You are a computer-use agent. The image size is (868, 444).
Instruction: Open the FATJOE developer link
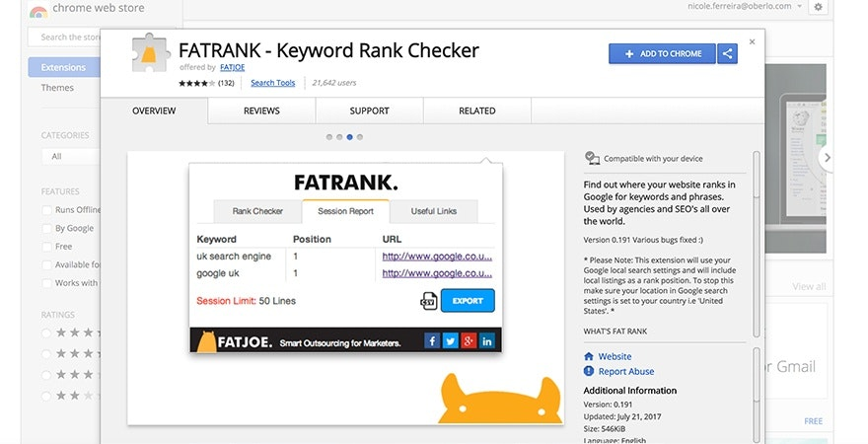pos(232,67)
